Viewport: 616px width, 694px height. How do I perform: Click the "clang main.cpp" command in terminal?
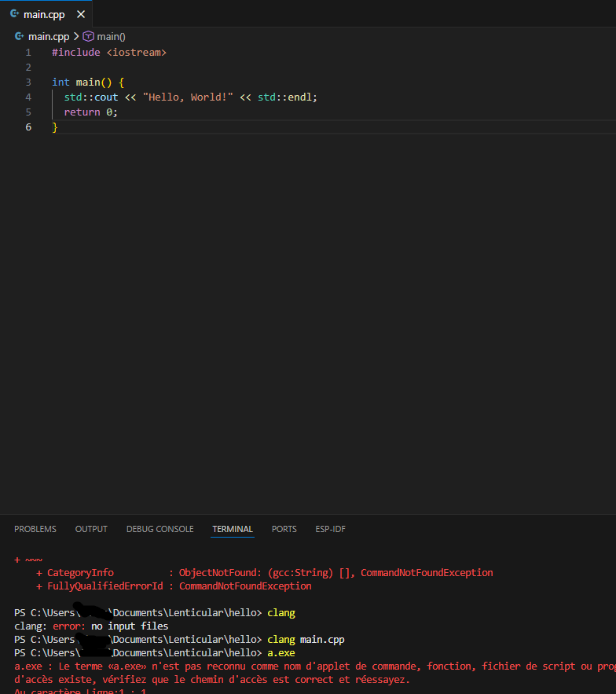[x=306, y=639]
